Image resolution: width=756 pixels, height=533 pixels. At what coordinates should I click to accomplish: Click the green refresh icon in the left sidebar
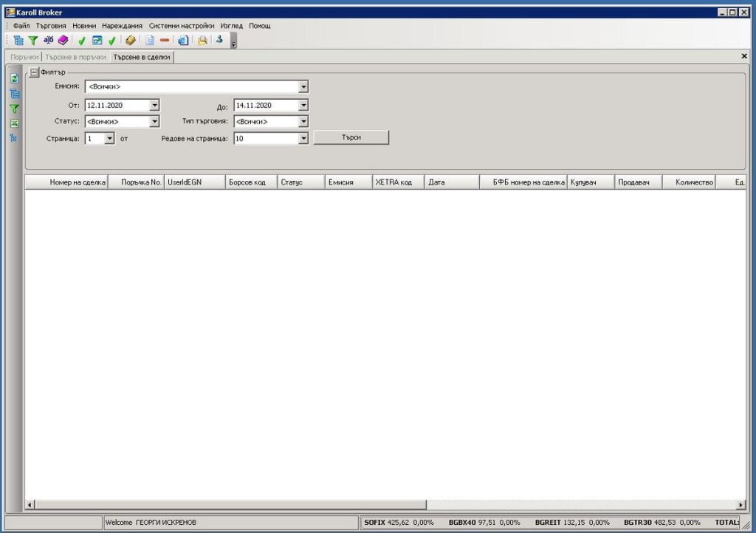tap(15, 78)
